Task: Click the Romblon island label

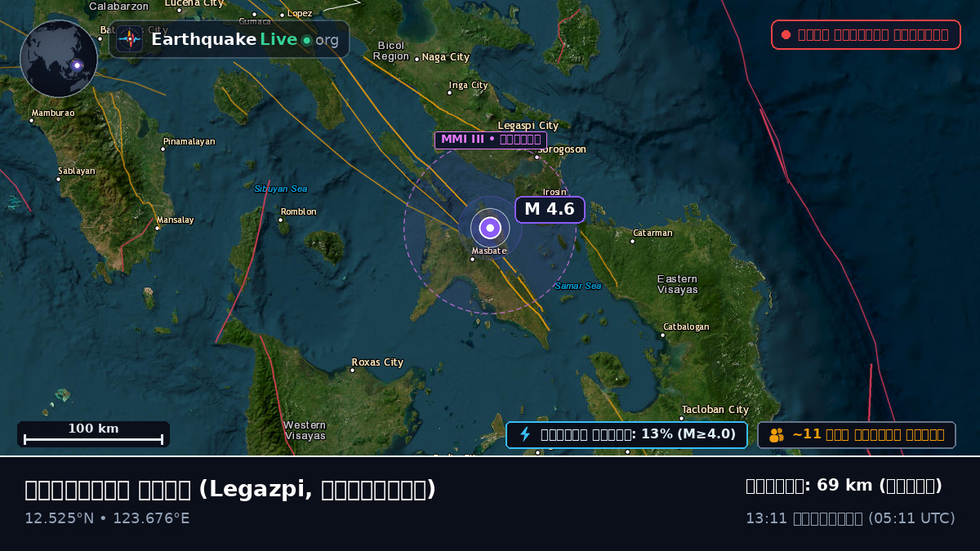Action: [x=298, y=212]
